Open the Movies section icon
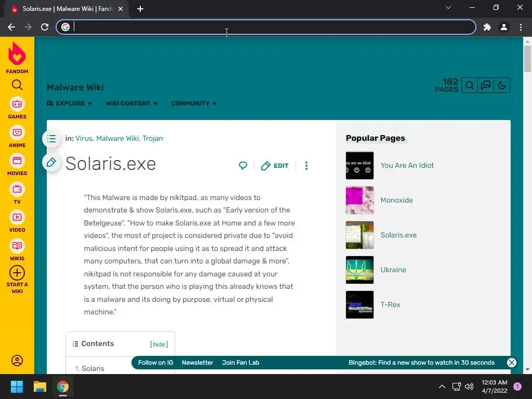This screenshot has width=532, height=399. (17, 161)
